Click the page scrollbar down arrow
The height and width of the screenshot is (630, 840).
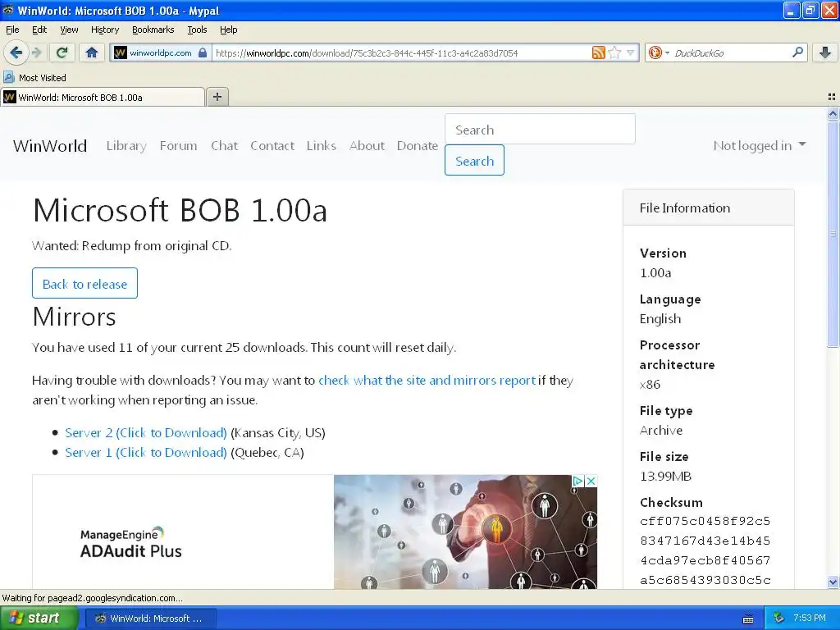[833, 582]
